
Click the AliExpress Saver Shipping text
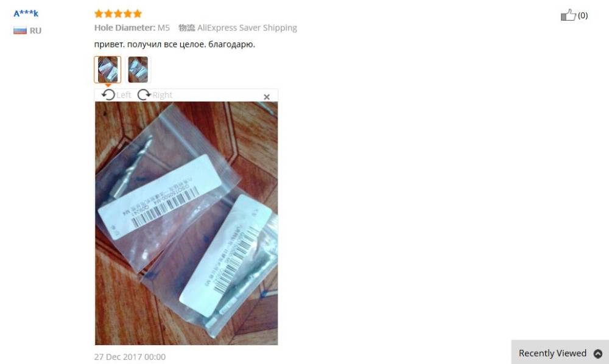click(247, 28)
